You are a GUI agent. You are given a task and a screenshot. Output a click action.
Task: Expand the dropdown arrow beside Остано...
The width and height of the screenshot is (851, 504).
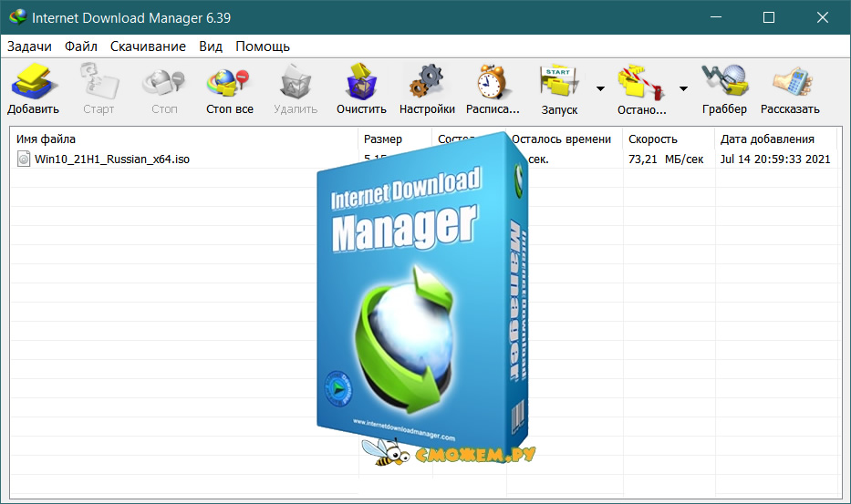pyautogui.click(x=683, y=88)
